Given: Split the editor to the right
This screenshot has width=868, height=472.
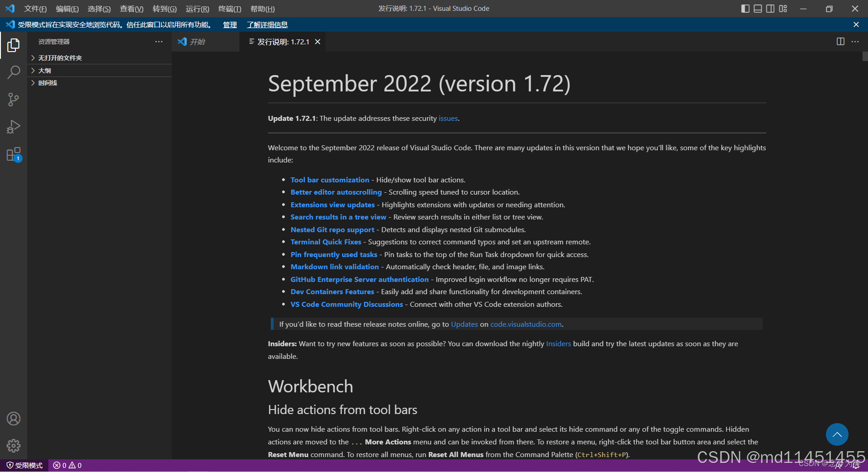Looking at the screenshot, I should pyautogui.click(x=840, y=42).
